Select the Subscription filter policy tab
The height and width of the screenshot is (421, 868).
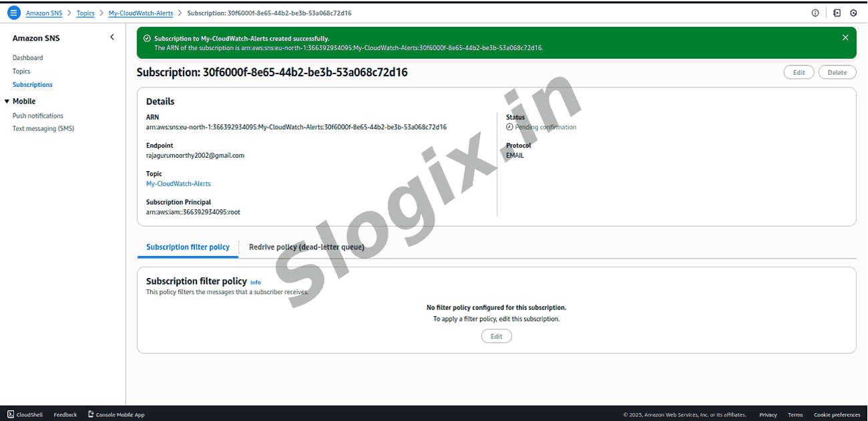[x=188, y=247]
